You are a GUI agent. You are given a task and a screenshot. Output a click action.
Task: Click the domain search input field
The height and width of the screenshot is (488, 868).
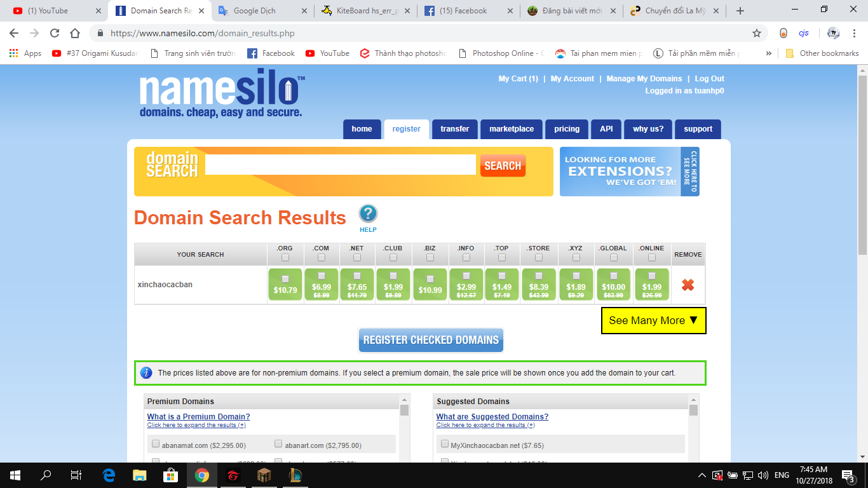pyautogui.click(x=341, y=165)
